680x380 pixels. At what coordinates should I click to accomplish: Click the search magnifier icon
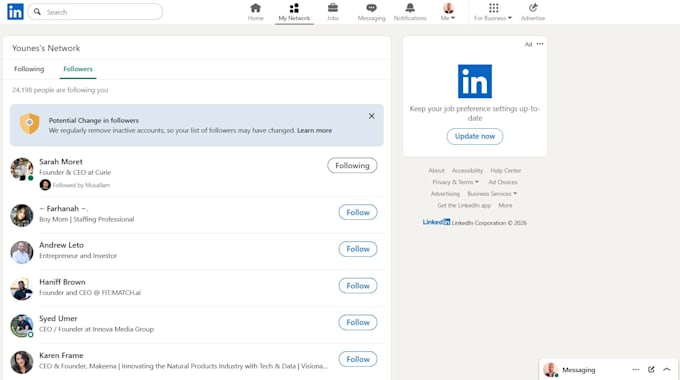[38, 12]
